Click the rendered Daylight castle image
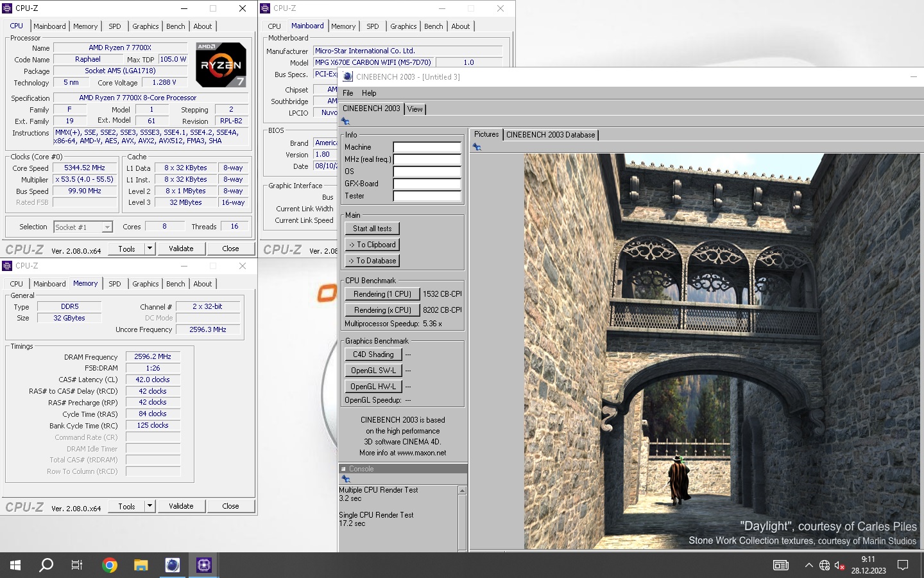Viewport: 924px width, 578px height. [721, 351]
